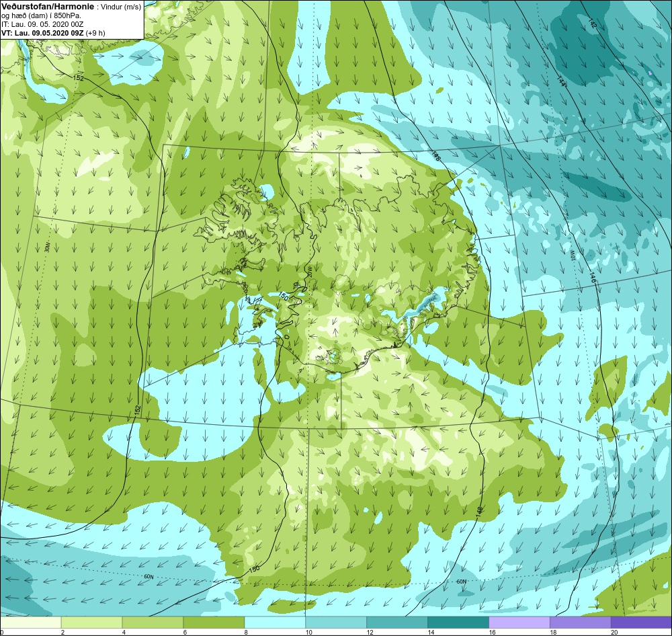This screenshot has height=636, width=672.
Task: Choose the dark teal 14–16 m/s legend swatch
Action: 458,622
